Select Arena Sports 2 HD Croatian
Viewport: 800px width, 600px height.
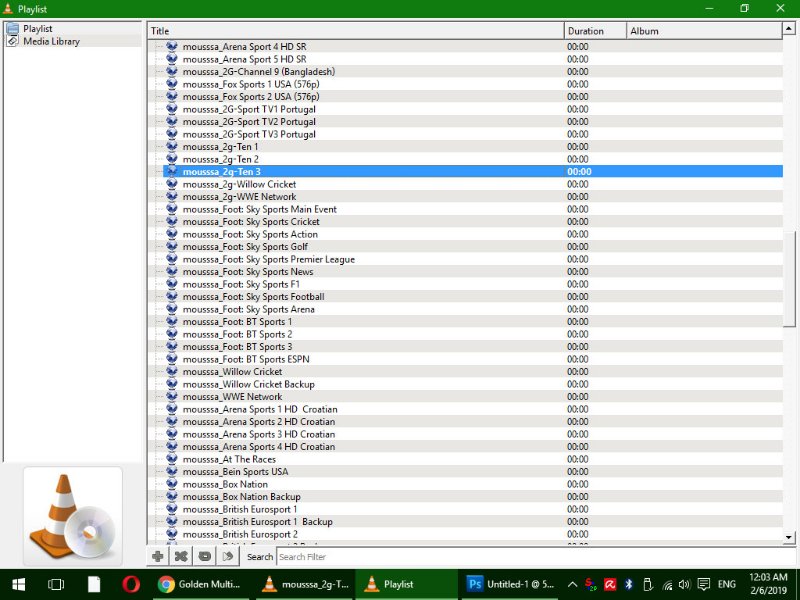pyautogui.click(x=259, y=421)
